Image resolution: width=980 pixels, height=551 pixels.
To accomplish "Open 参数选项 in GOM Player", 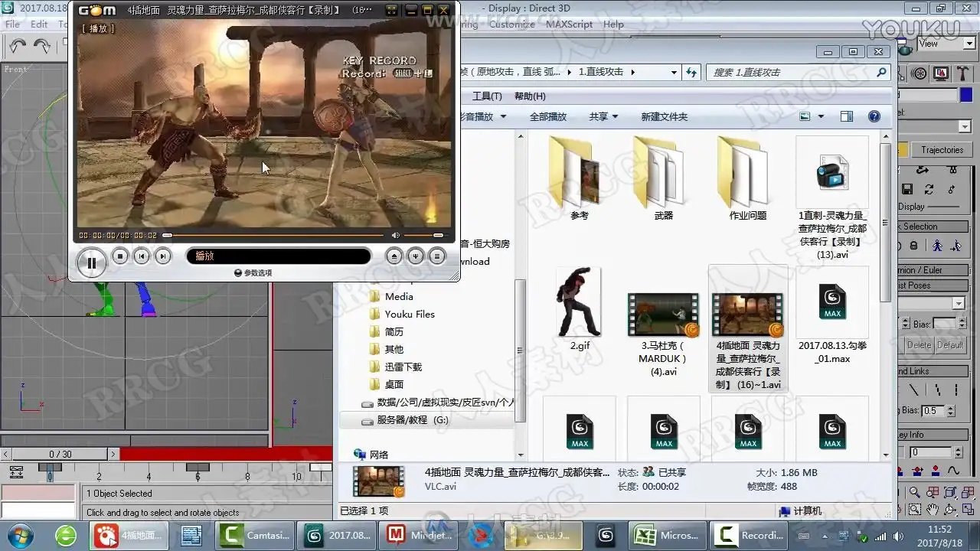I will point(253,272).
